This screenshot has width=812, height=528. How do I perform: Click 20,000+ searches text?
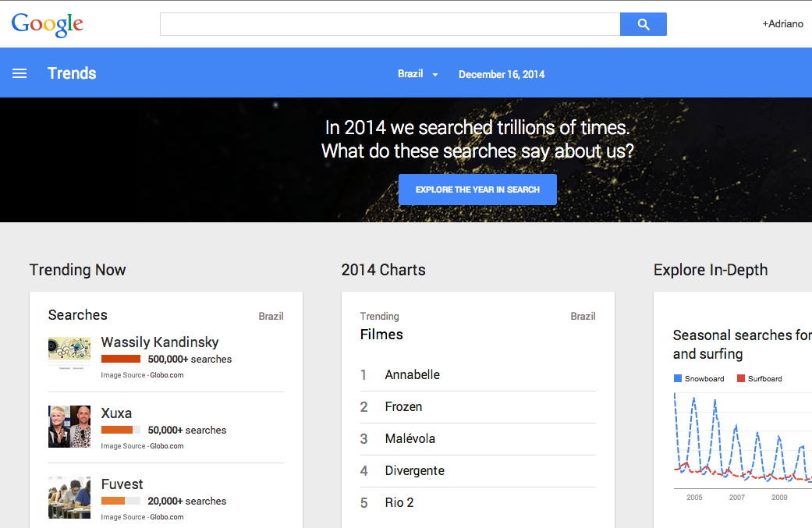(x=187, y=501)
